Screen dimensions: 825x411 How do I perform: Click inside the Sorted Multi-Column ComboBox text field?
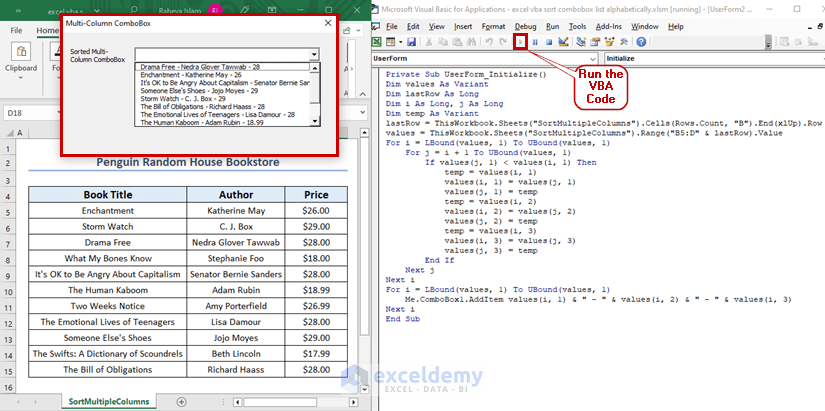click(222, 54)
